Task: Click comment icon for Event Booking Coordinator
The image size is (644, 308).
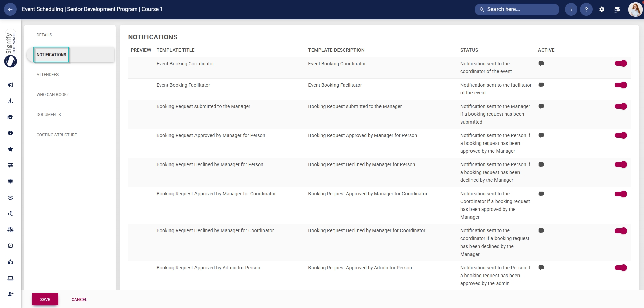Action: coord(541,64)
